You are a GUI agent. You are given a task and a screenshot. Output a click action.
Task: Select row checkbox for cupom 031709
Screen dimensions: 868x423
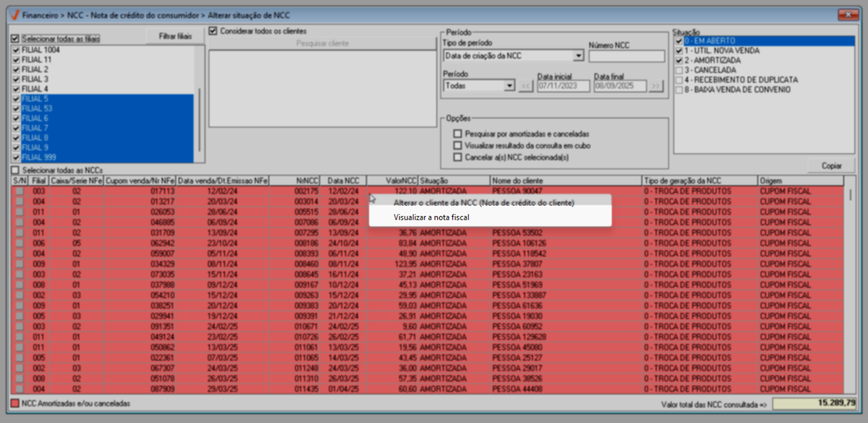[x=20, y=233]
